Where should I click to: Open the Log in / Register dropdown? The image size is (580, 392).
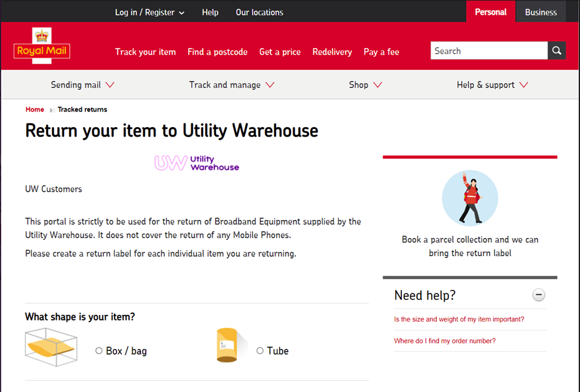click(150, 12)
